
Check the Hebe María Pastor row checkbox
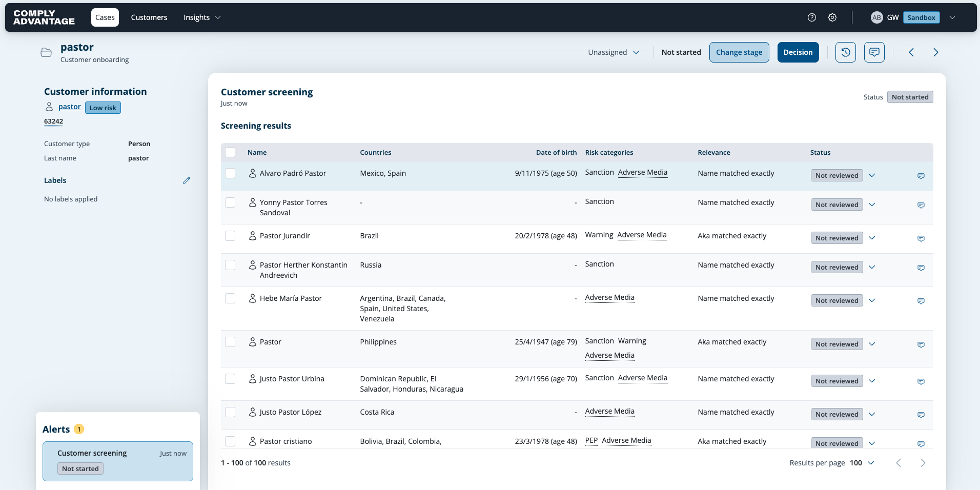click(x=230, y=298)
